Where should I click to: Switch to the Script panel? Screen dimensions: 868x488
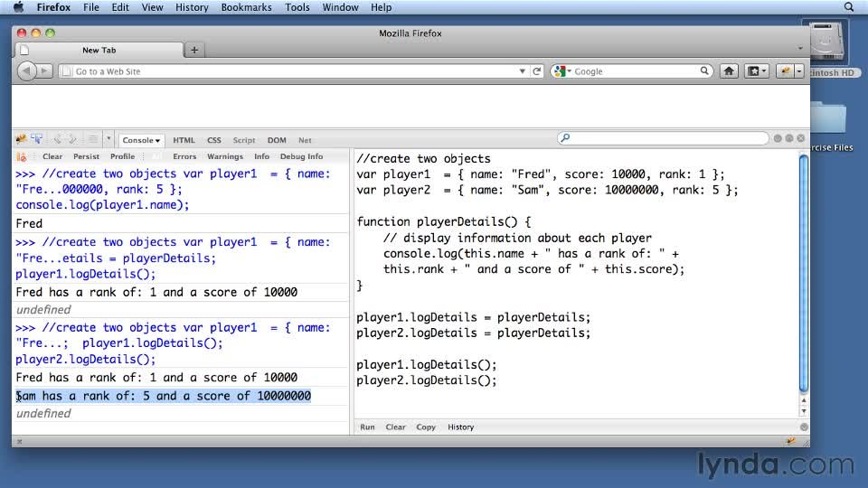coord(244,140)
